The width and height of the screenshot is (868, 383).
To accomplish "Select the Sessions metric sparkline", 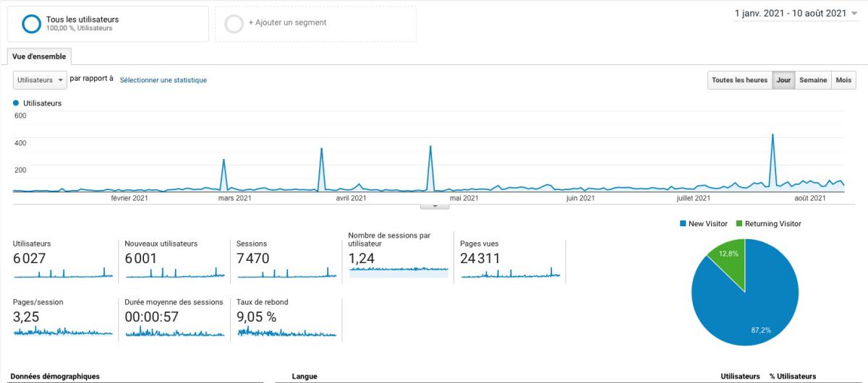I will (286, 272).
